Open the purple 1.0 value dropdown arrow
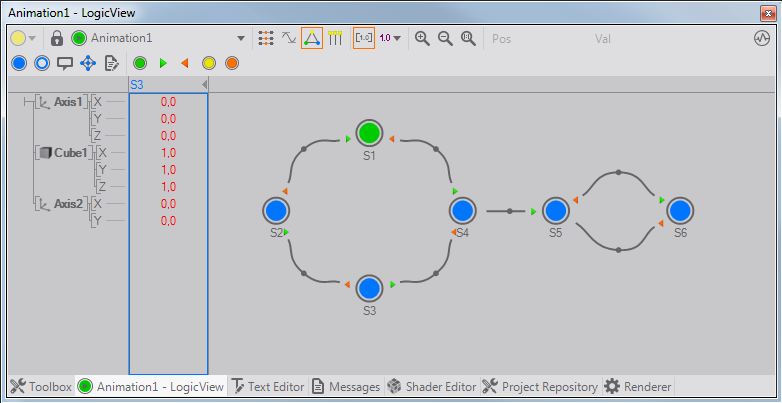The width and height of the screenshot is (782, 403). point(397,38)
